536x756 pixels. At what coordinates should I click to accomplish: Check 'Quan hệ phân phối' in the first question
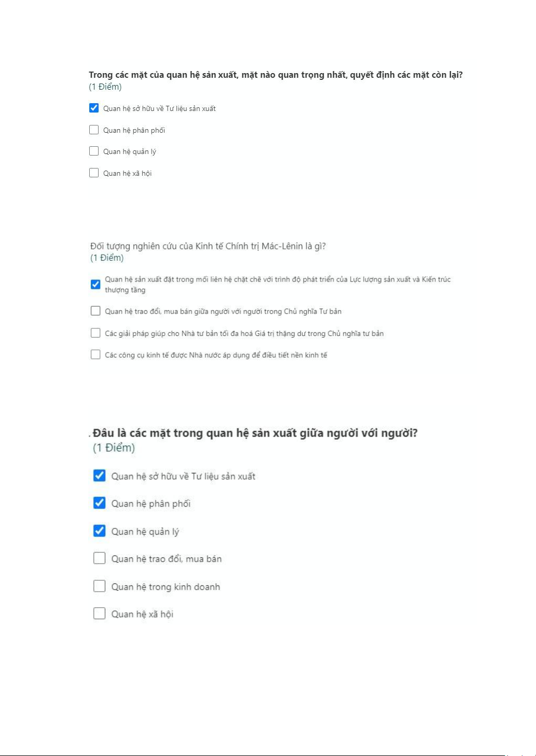[x=94, y=130]
